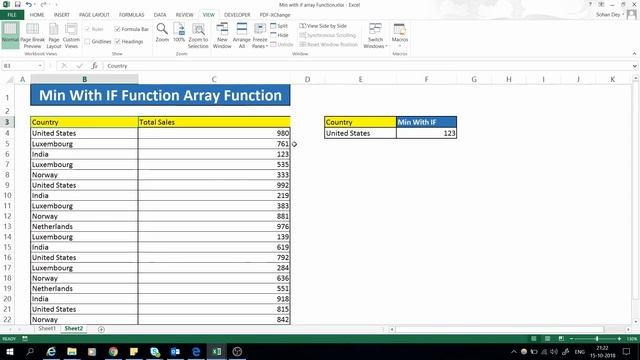Image resolution: width=640 pixels, height=360 pixels.
Task: Click the Undo arrow
Action: click(x=29, y=4)
